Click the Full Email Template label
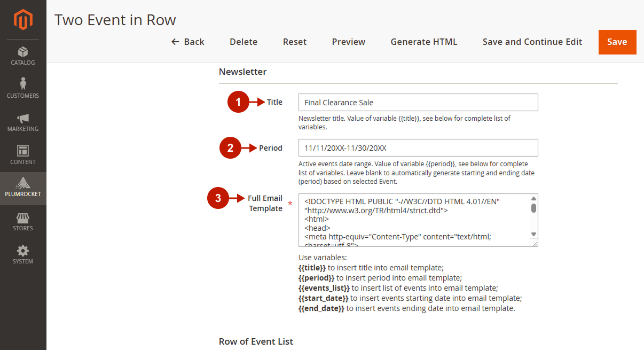This screenshot has height=350, width=644. point(265,204)
